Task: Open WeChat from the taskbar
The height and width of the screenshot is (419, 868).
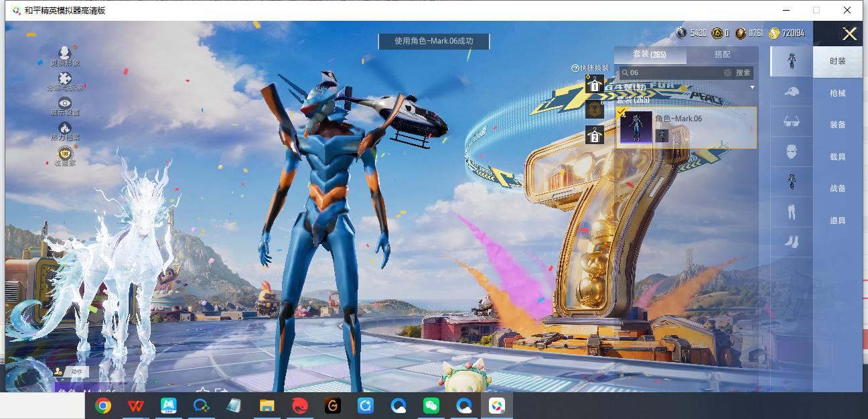Action: (x=431, y=406)
